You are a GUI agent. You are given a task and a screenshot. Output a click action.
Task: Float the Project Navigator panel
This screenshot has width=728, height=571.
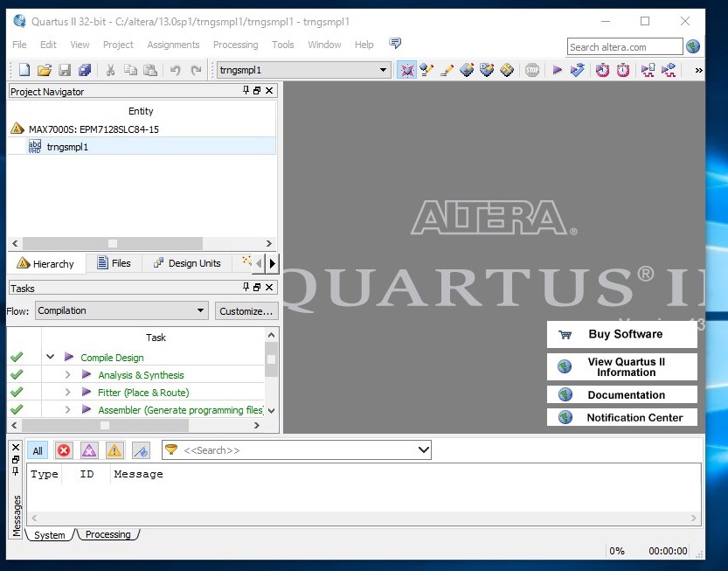coord(257,91)
